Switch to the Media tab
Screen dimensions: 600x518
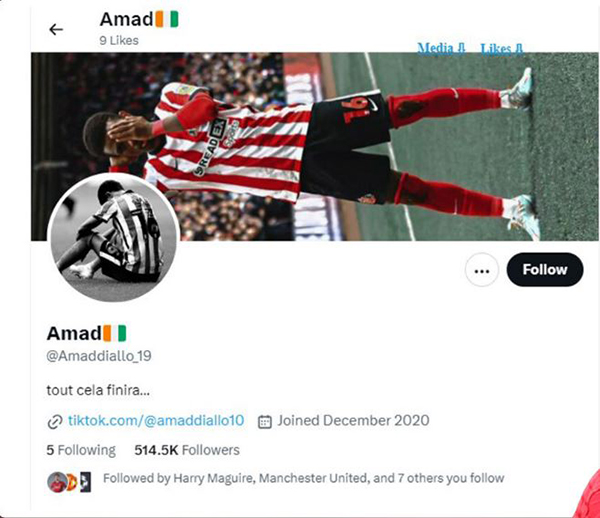coord(441,48)
